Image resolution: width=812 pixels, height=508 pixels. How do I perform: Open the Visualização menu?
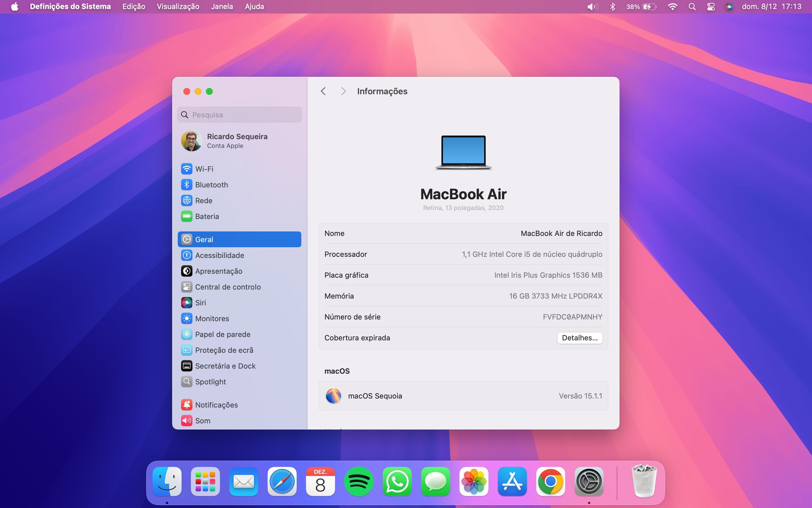point(178,6)
